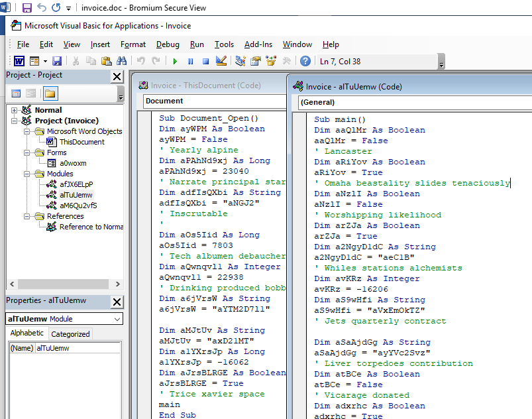The width and height of the screenshot is (532, 419).
Task: Open Properties Window toolbar icon
Action: pyautogui.click(x=256, y=62)
